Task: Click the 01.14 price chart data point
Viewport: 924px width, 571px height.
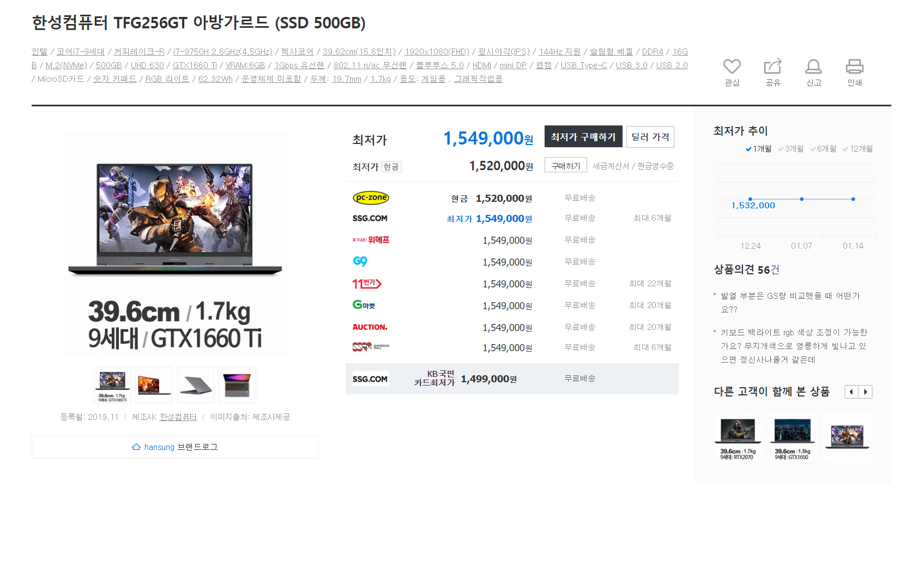Action: tap(853, 199)
